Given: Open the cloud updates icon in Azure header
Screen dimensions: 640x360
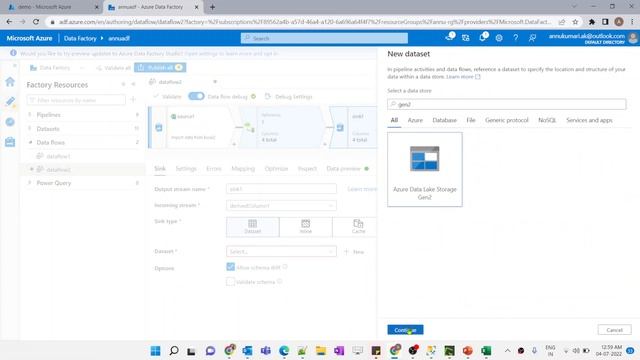Looking at the screenshot, I should coord(450,38).
